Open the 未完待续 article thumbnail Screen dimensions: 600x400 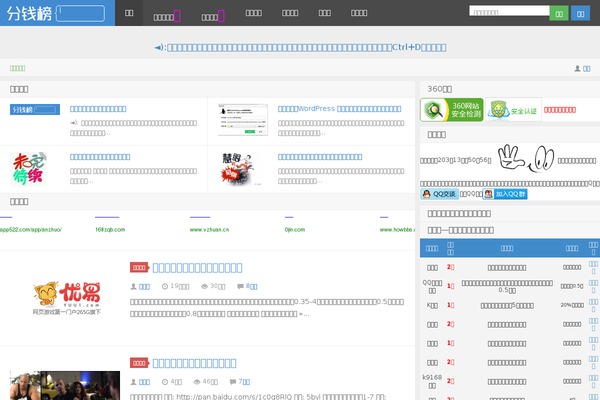pyautogui.click(x=28, y=168)
